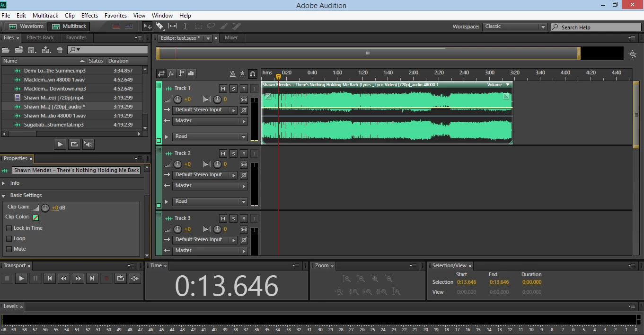
Task: Sort files by Duration column header
Action: point(118,61)
